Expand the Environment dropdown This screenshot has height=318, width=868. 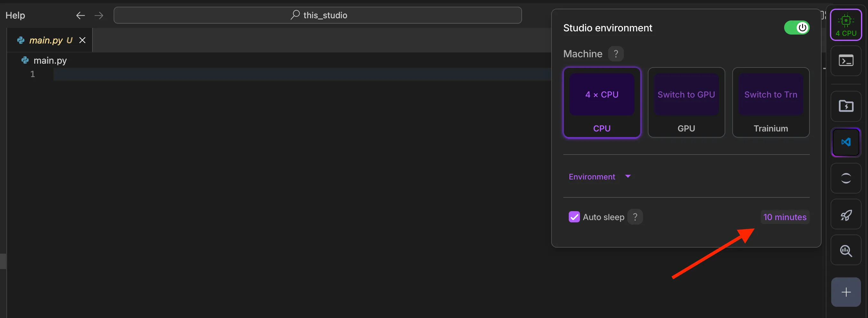click(599, 177)
